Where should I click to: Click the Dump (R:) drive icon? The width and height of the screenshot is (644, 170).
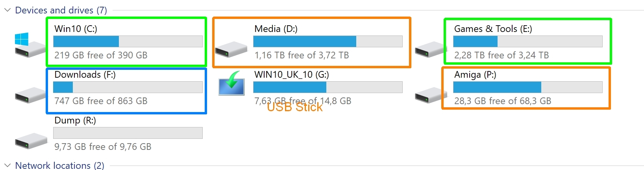pos(31,141)
